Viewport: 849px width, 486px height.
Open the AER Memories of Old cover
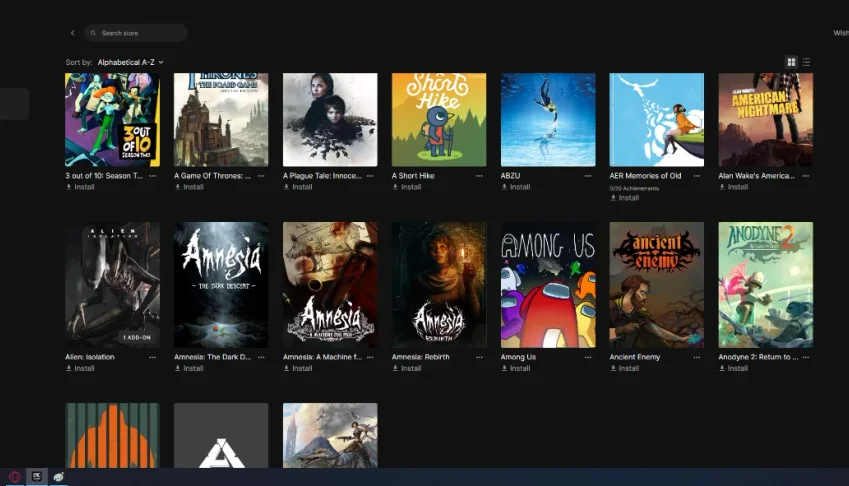point(657,120)
